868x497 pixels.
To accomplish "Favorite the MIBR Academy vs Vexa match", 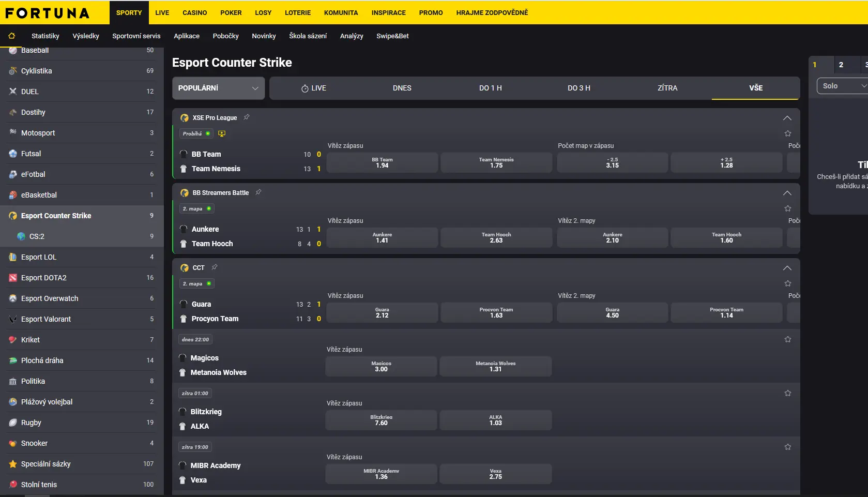I will click(x=788, y=447).
